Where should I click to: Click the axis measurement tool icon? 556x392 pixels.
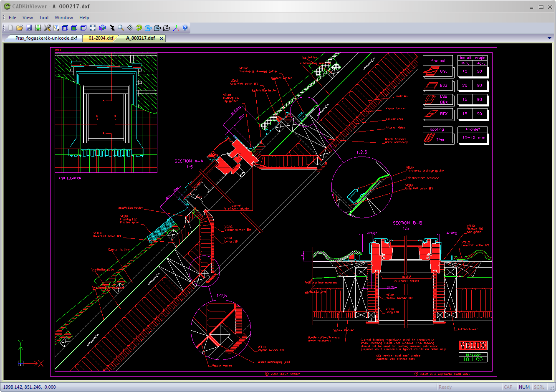point(176,28)
